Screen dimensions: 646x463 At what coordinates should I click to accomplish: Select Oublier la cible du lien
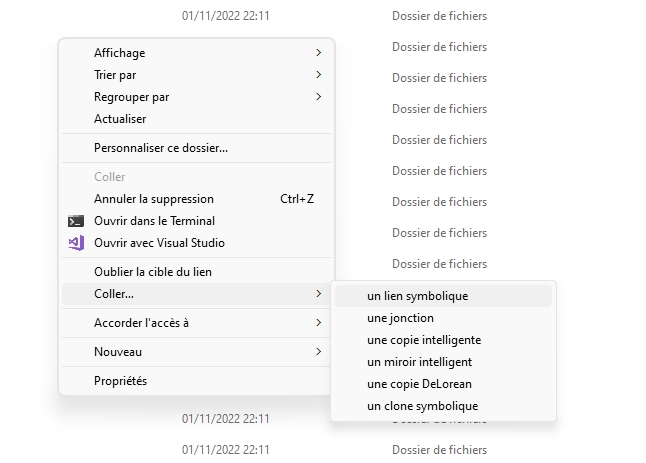[153, 272]
